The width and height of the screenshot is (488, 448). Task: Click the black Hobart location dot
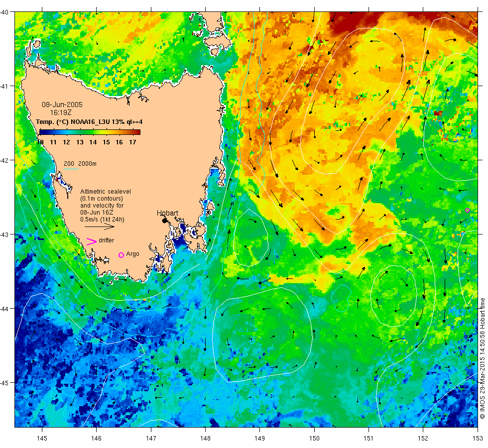click(x=165, y=221)
